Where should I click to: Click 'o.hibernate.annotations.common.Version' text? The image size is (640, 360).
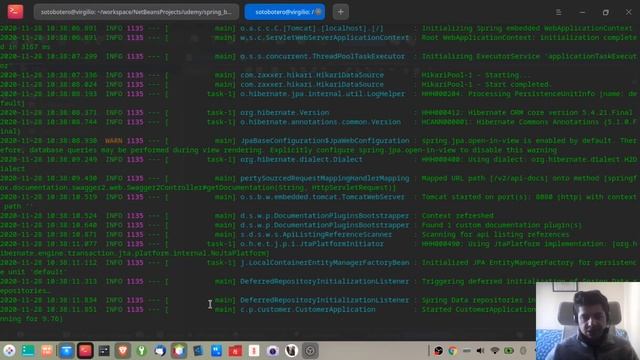coord(320,122)
